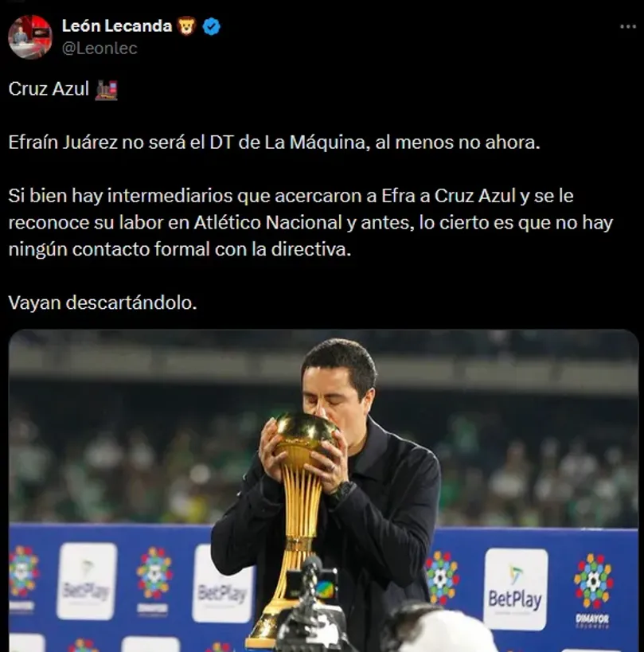Viewport: 644px width, 652px height.
Task: Click the 'Vayan descartándolo.' closing line
Action: click(x=102, y=303)
